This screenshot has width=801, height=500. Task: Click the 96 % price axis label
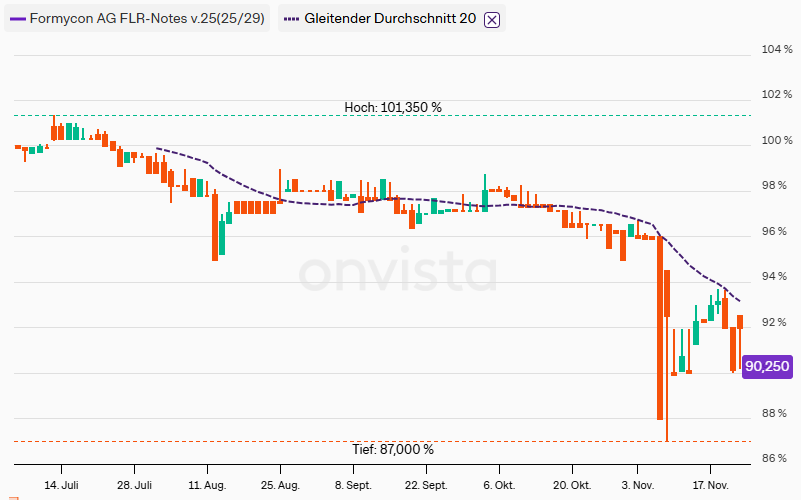tap(775, 232)
